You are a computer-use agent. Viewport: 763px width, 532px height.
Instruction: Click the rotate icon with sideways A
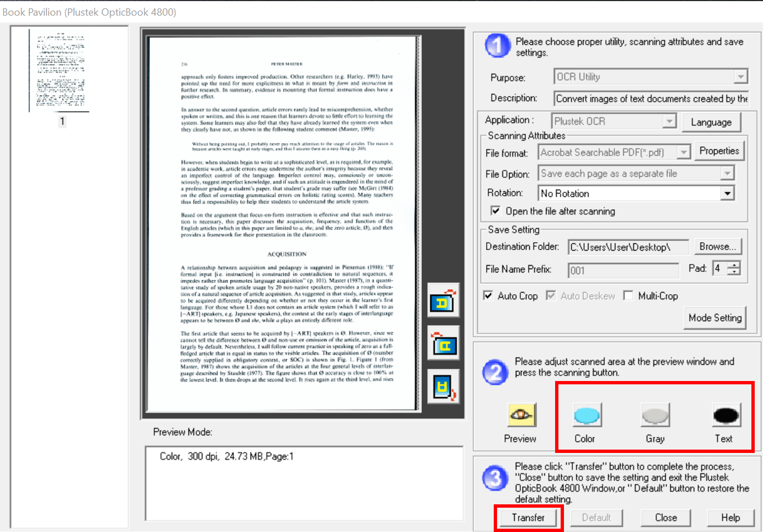(x=443, y=345)
